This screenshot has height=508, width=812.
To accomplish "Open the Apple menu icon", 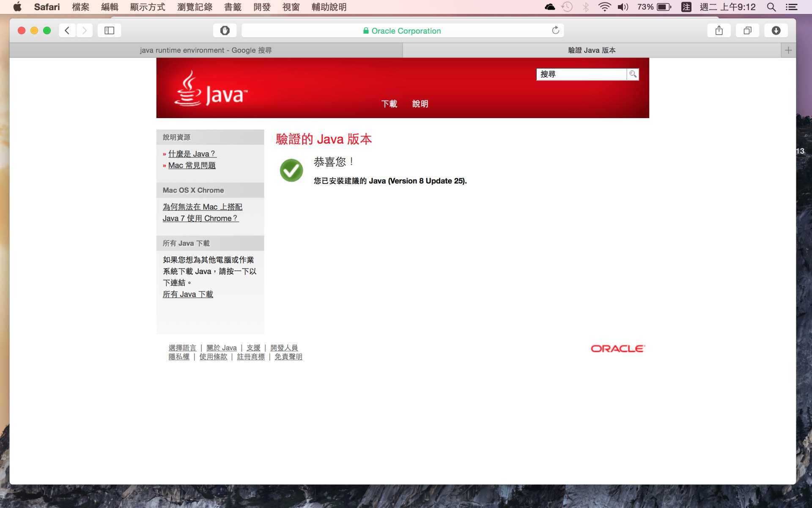I will point(17,7).
